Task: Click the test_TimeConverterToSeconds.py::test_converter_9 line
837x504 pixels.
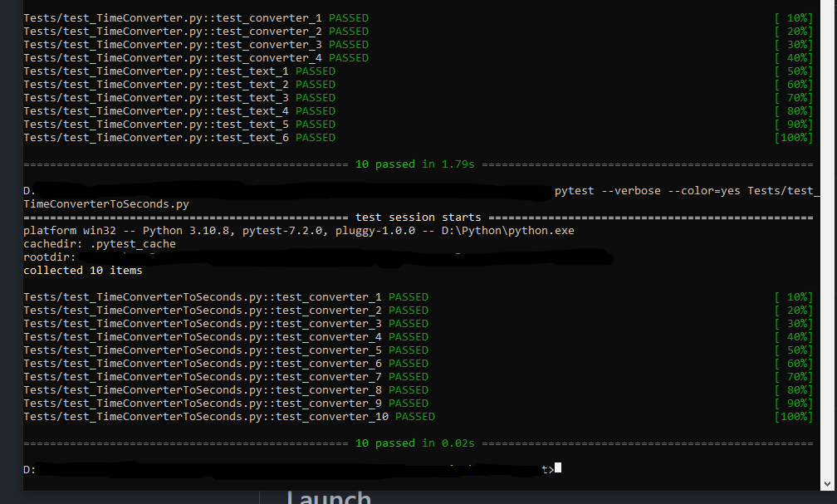Action: click(226, 404)
